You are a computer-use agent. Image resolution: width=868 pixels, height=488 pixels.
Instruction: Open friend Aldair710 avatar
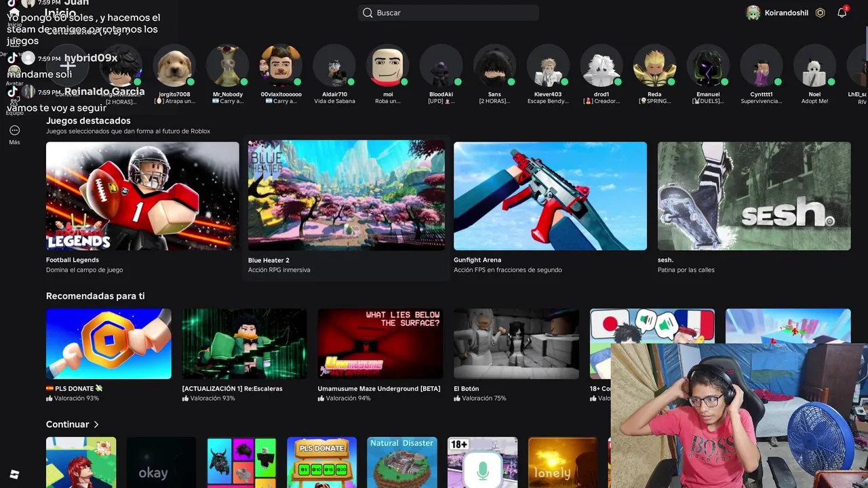[334, 66]
